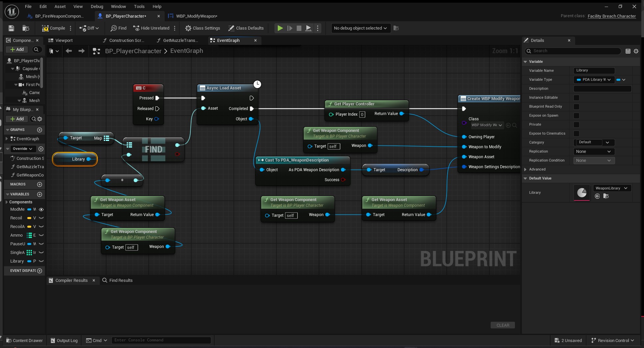Open the Content Drawer
644x348 pixels.
point(25,340)
